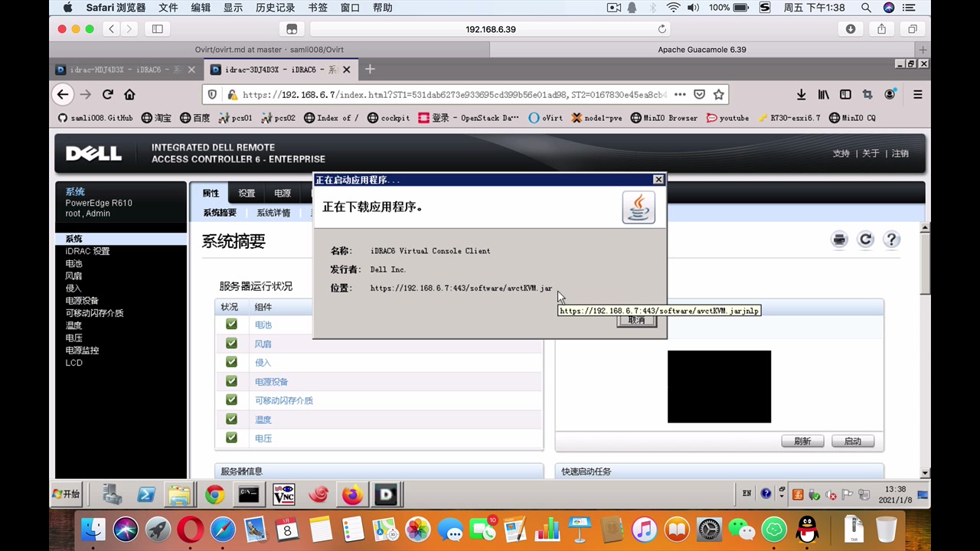Screen dimensions: 980x551
Task: Click 侵入 link in health table
Action: 263,363
